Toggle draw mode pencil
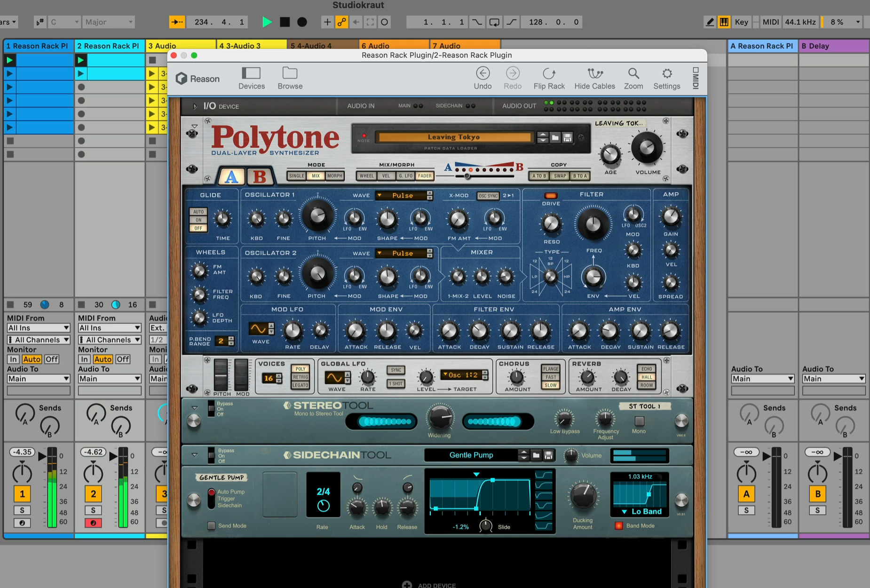Viewport: 870px width, 588px height. click(710, 22)
